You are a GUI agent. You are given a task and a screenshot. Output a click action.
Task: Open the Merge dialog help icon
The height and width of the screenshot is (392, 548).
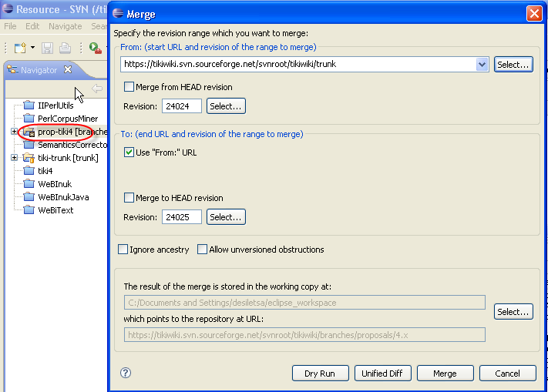point(126,373)
